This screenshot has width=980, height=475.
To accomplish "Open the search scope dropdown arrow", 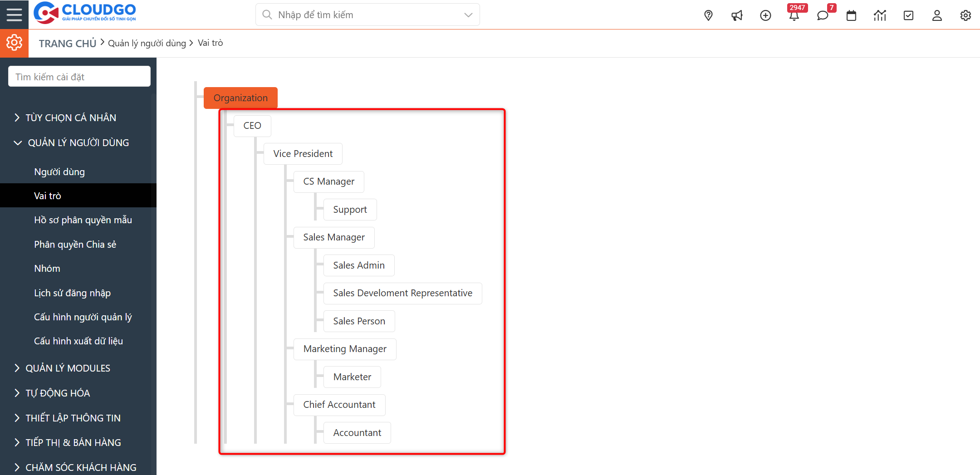I will click(468, 15).
